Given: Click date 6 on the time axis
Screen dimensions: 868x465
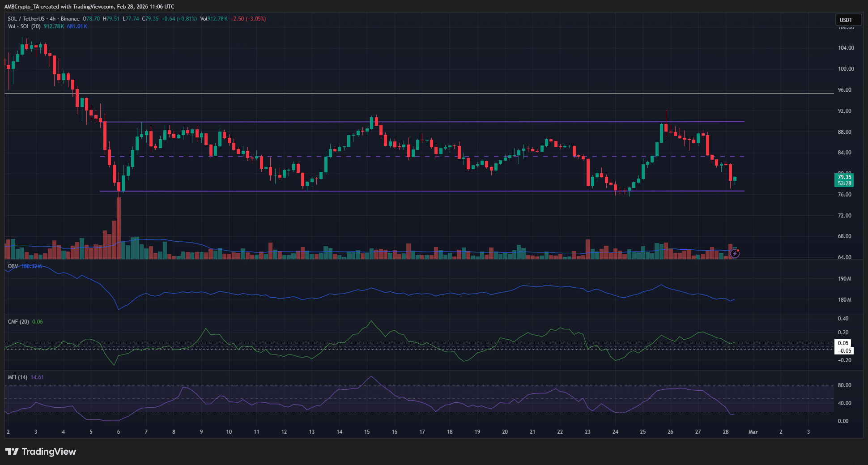Looking at the screenshot, I should pos(119,432).
